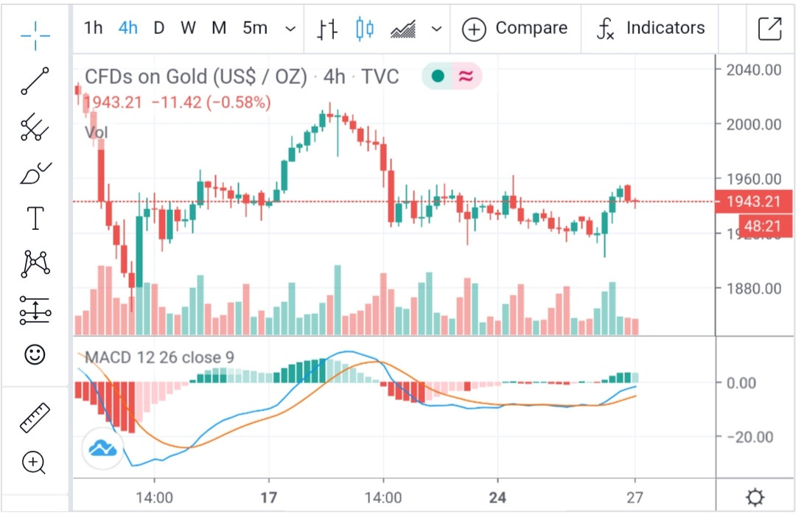The height and width of the screenshot is (532, 796).
Task: Open the XABCD pattern tool
Action: click(35, 264)
